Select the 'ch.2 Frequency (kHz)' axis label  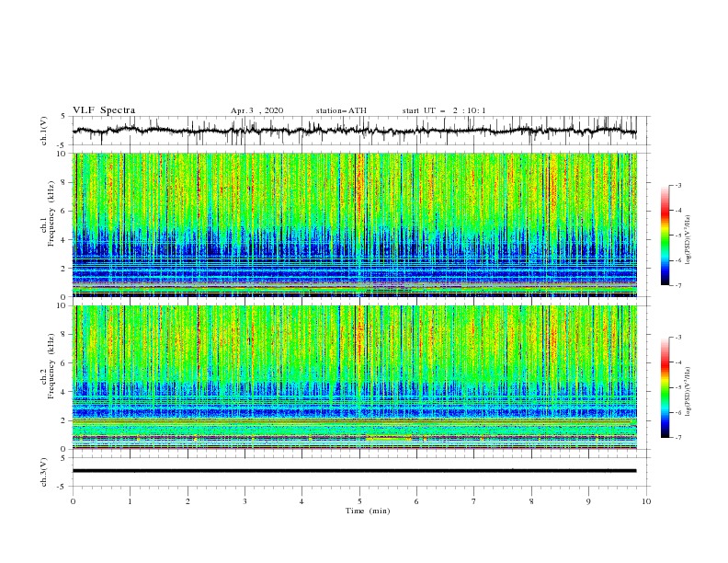[x=49, y=366]
